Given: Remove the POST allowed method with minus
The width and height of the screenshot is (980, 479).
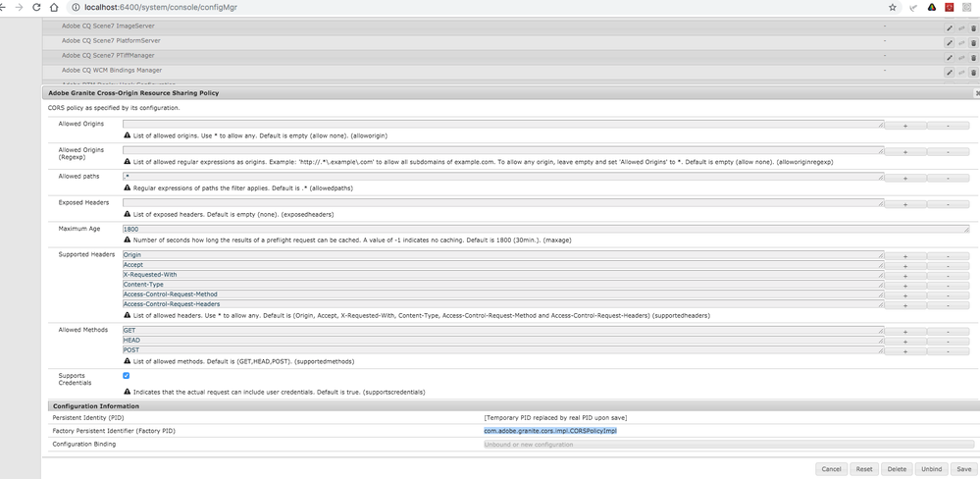Looking at the screenshot, I should pos(948,350).
